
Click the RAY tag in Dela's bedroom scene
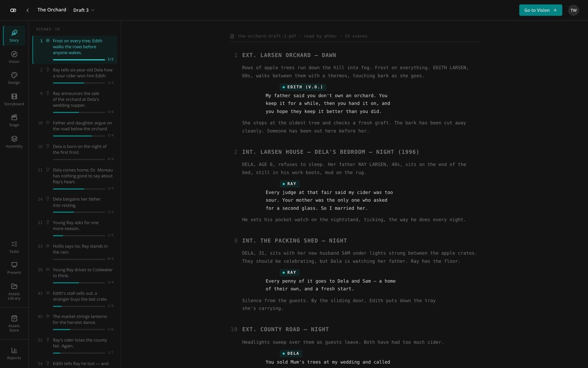click(x=290, y=184)
